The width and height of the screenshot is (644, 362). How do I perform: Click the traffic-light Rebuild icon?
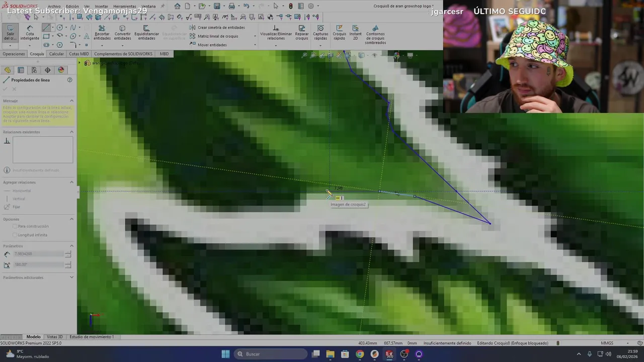(x=290, y=6)
